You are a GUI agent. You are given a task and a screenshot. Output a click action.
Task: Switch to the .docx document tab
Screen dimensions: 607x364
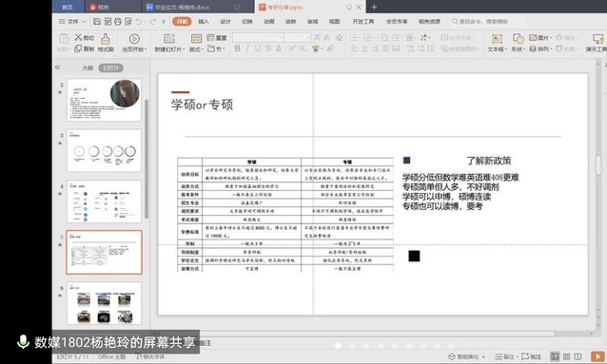198,7
